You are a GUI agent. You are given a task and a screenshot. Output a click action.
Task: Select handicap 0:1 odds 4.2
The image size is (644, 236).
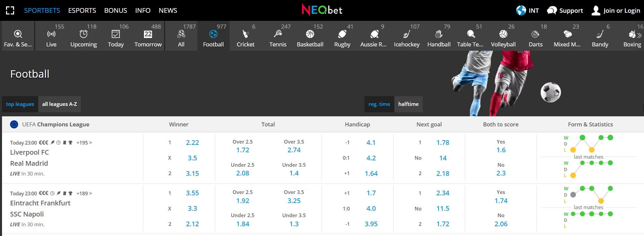click(x=371, y=158)
